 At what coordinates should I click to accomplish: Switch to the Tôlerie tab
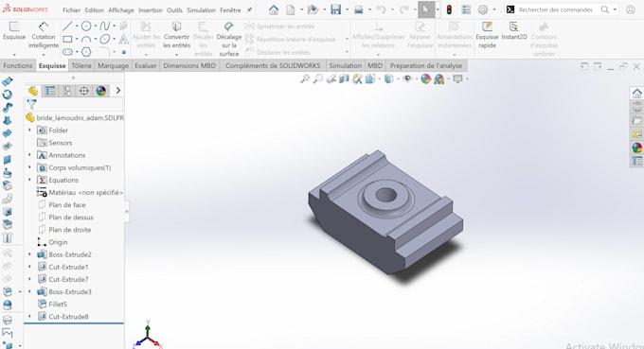click(81, 65)
